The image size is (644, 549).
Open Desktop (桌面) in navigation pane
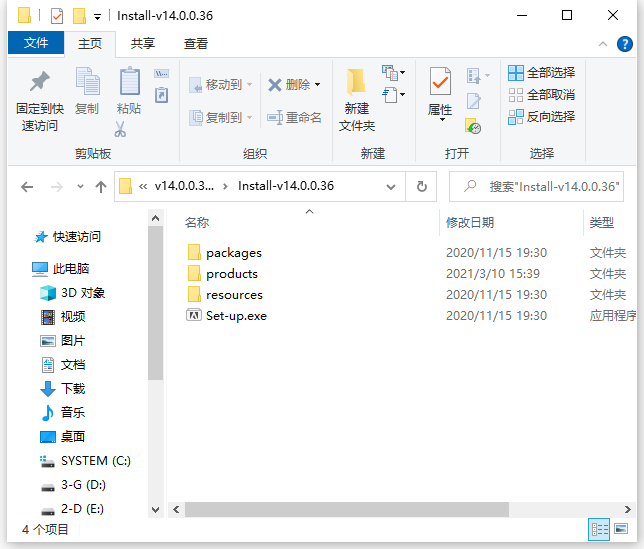[63, 436]
